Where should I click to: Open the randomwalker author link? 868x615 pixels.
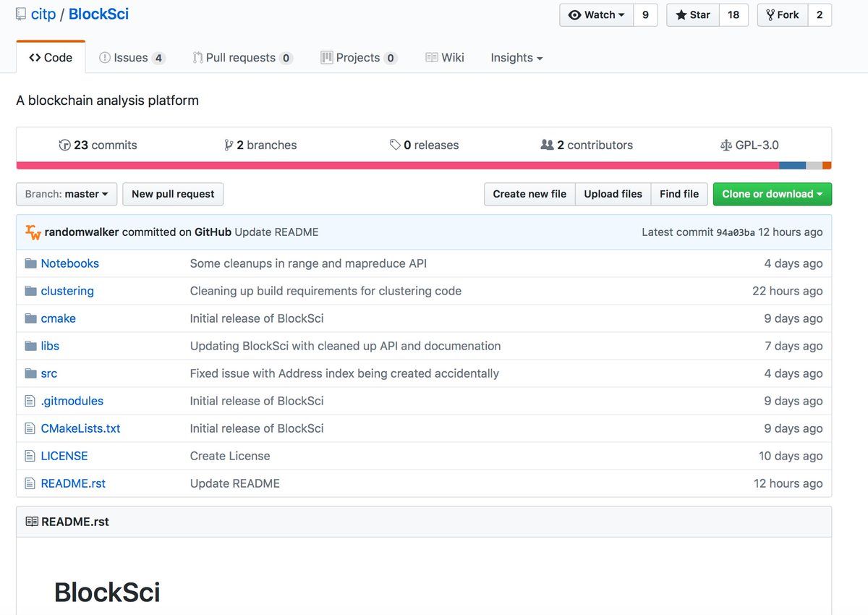pyautogui.click(x=82, y=232)
